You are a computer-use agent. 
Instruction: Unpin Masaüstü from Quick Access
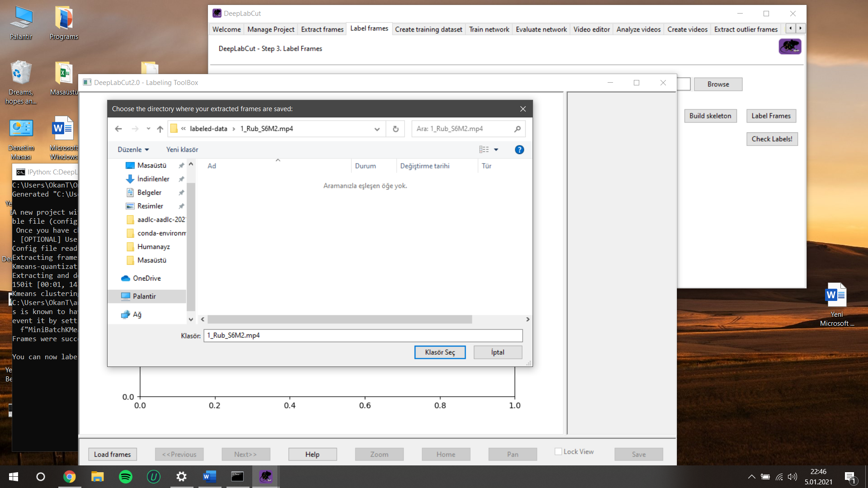181,165
